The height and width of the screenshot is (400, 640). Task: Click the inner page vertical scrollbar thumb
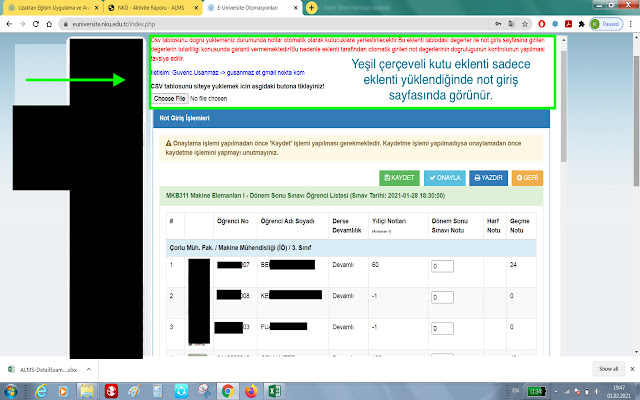point(564,106)
